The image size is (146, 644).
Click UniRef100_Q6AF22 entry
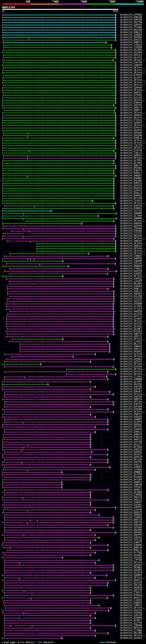(131, 580)
